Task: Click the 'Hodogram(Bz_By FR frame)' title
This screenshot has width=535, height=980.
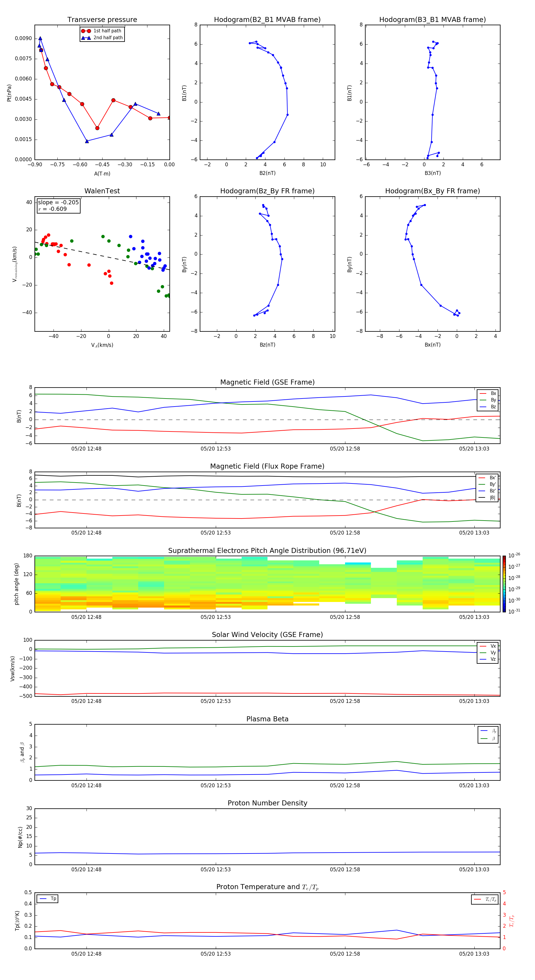Action: pos(267,191)
